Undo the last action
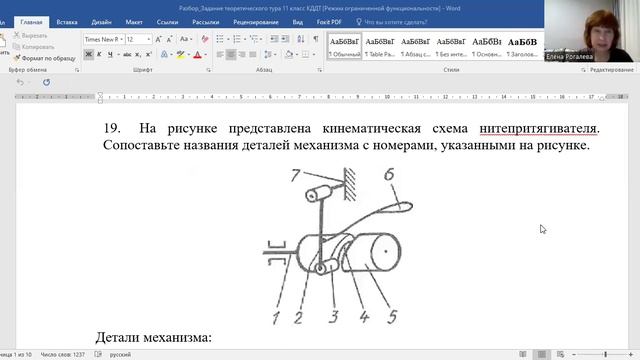Image resolution: width=640 pixels, height=360 pixels. point(20,82)
